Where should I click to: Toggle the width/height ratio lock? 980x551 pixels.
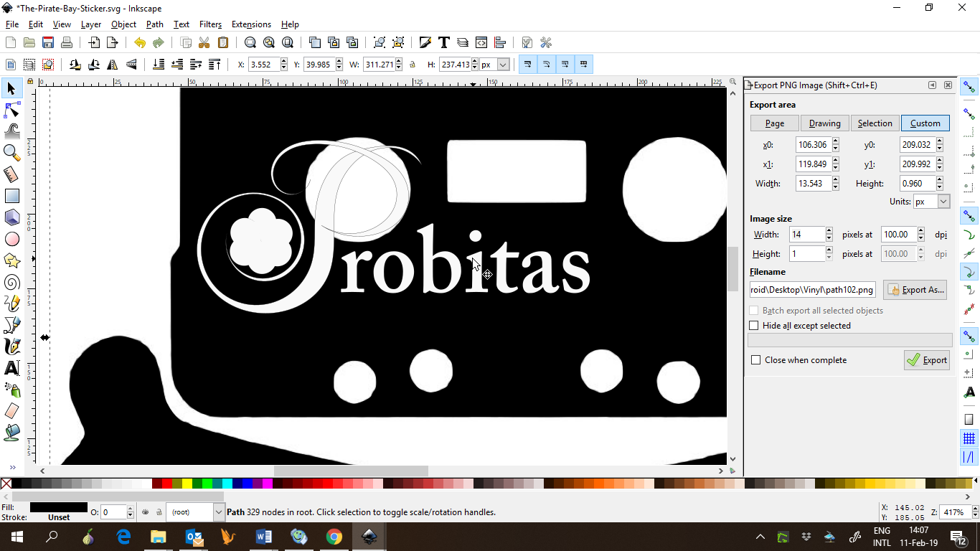pyautogui.click(x=413, y=65)
